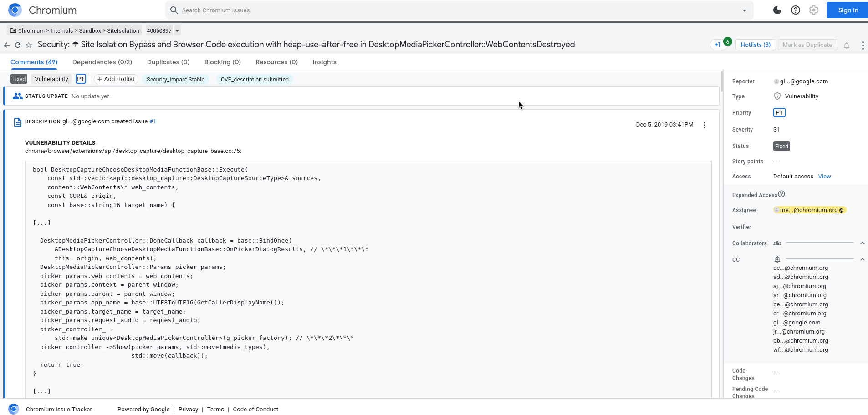Focus the Search Chromium Issues field

[x=460, y=10]
